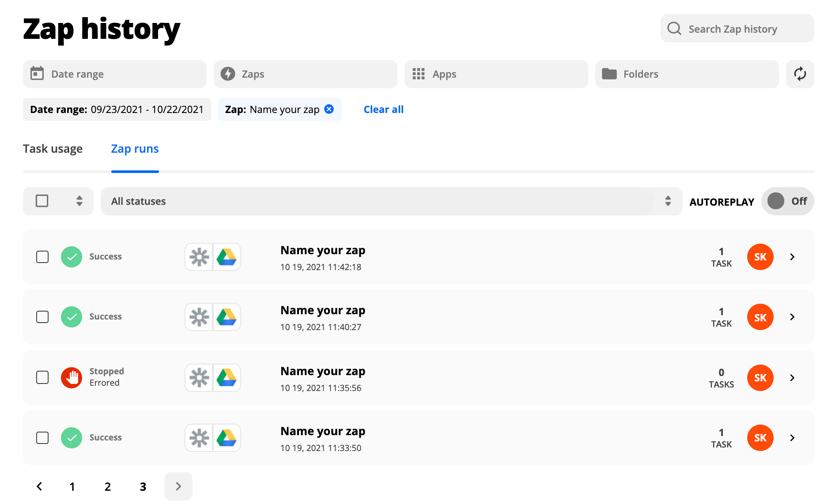The width and height of the screenshot is (839, 504).
Task: Click the 'Zap history' page heading
Action: click(102, 29)
